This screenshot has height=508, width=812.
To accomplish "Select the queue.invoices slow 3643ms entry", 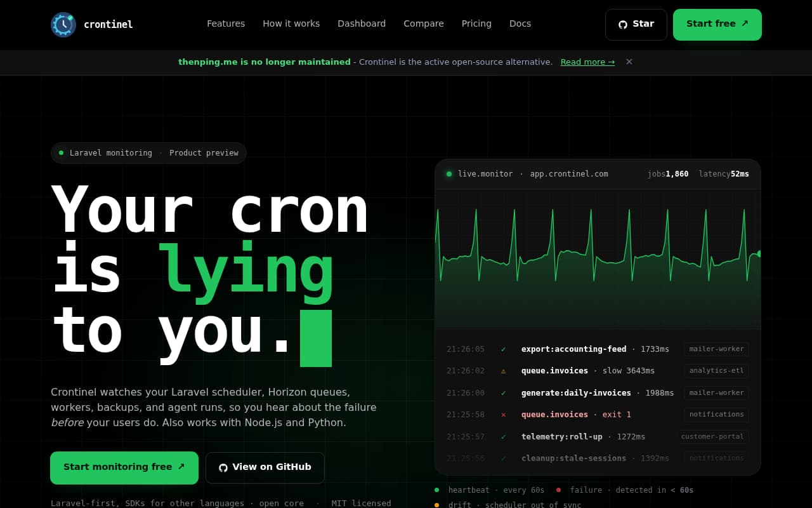I will pyautogui.click(x=598, y=371).
